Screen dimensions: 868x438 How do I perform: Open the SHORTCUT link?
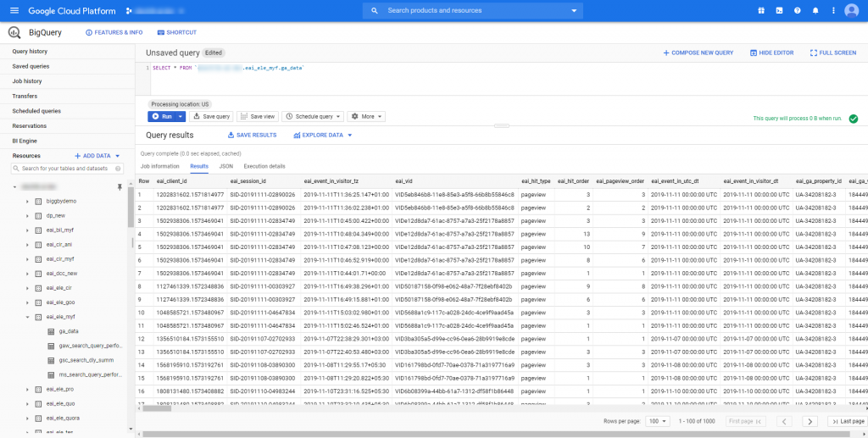click(177, 33)
